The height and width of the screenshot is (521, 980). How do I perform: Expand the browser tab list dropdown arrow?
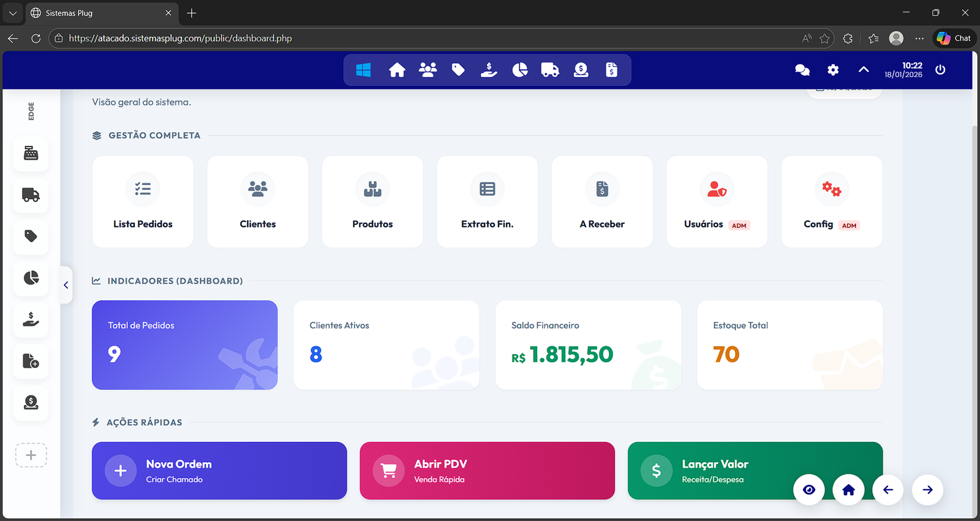pos(13,13)
